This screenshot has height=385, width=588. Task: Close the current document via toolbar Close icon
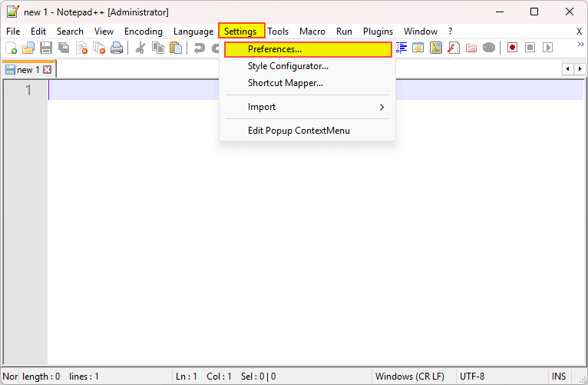tap(81, 48)
